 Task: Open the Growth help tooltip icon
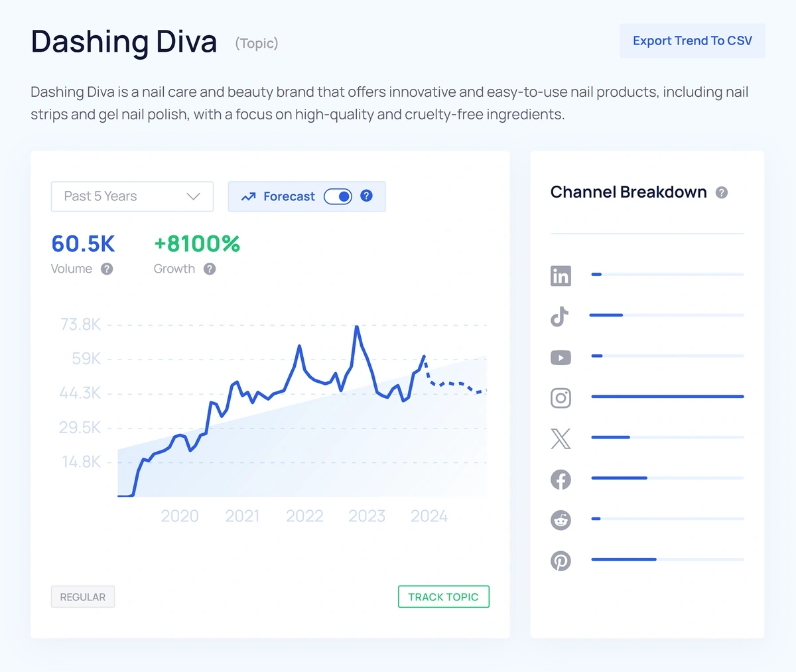[x=210, y=269]
